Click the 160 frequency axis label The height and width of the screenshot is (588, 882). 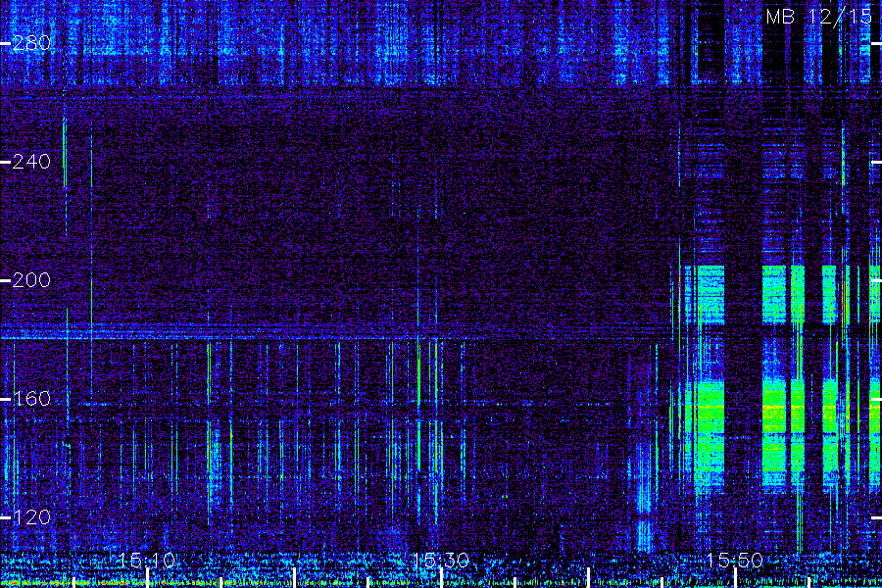(x=31, y=399)
